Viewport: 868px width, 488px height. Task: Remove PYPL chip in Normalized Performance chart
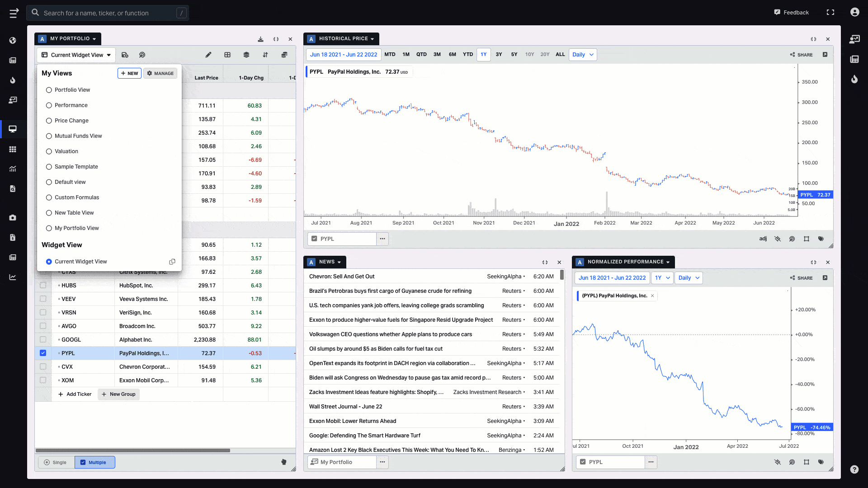652,296
